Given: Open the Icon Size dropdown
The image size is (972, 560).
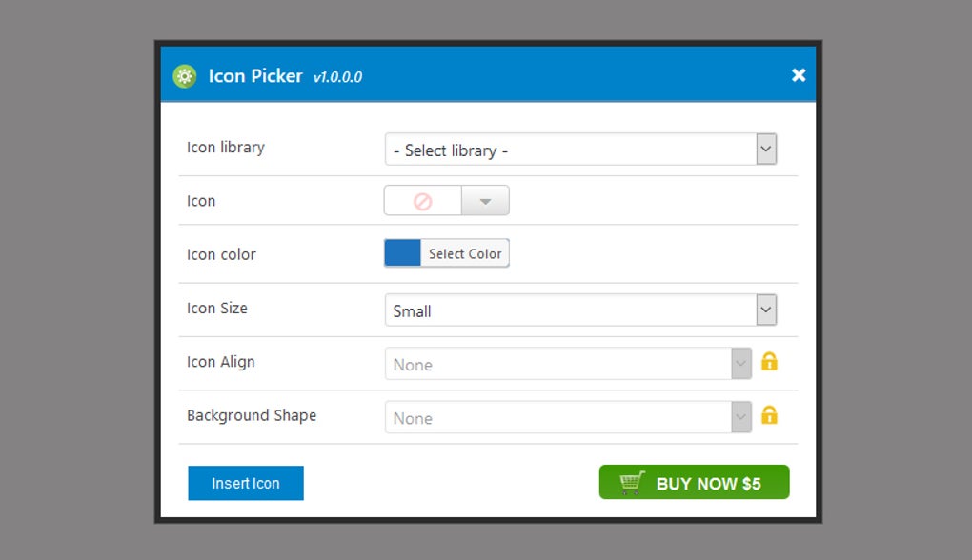Looking at the screenshot, I should (x=580, y=310).
